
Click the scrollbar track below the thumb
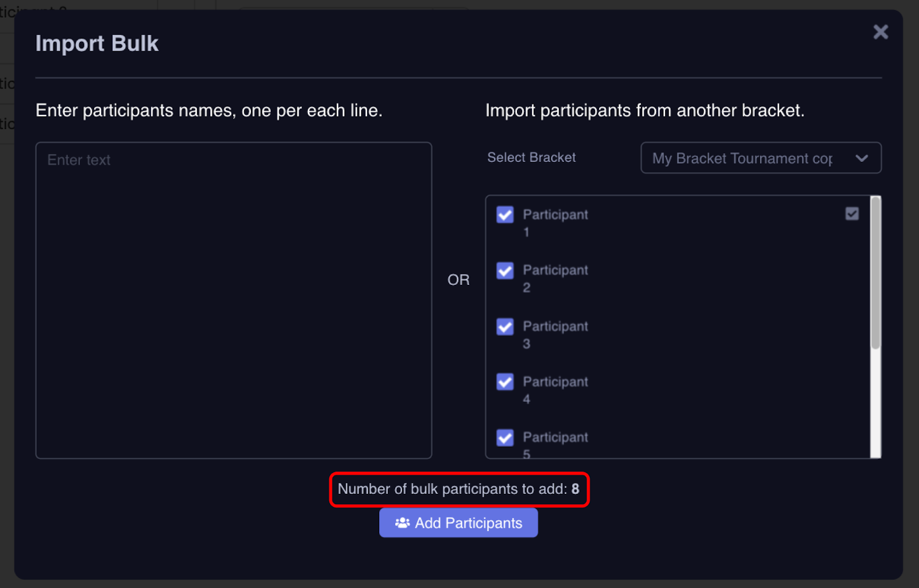[x=875, y=402]
